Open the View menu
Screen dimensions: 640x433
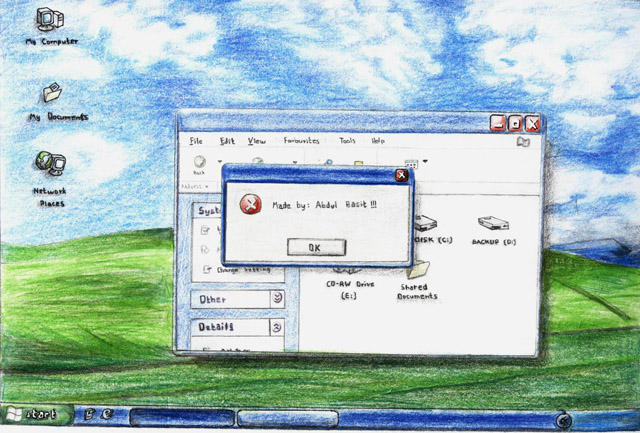point(256,141)
